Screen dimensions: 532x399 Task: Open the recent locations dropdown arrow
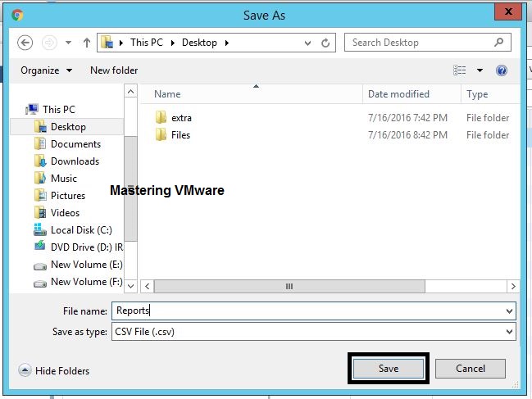(68, 43)
